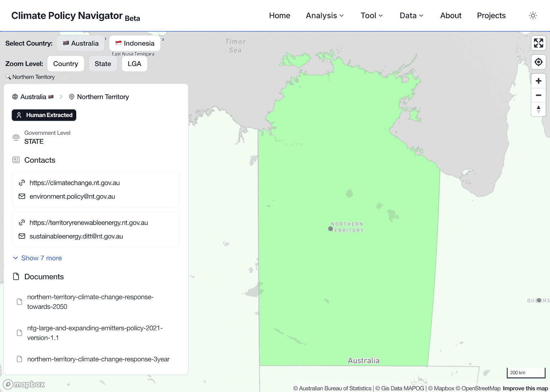The height and width of the screenshot is (392, 550).
Task: Set zoom level to State
Action: (103, 64)
